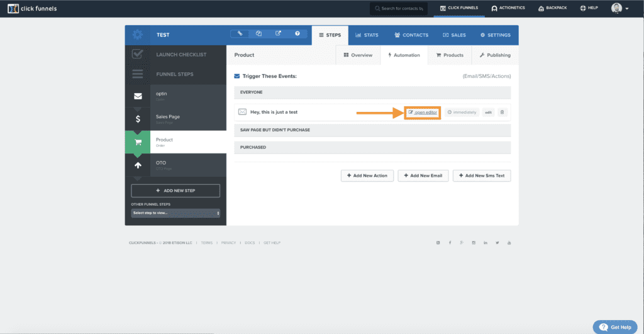The height and width of the screenshot is (334, 644).
Task: Open Select step to view dropdown
Action: pos(175,213)
